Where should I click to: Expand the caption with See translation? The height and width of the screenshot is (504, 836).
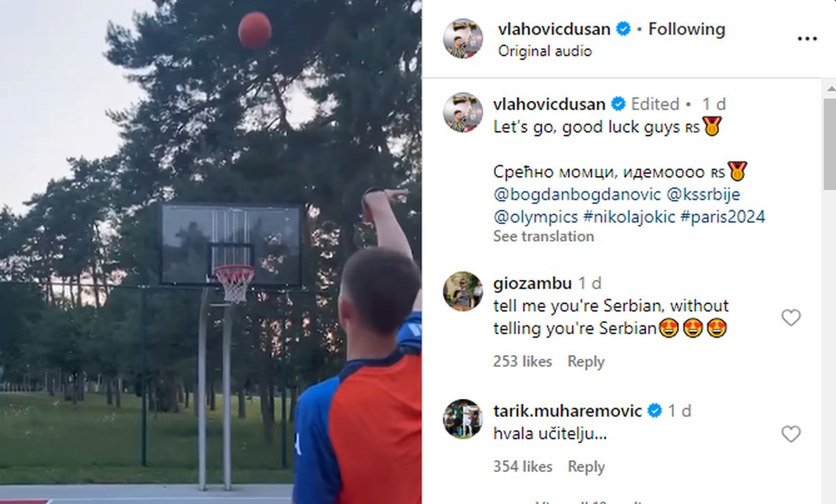click(x=543, y=236)
